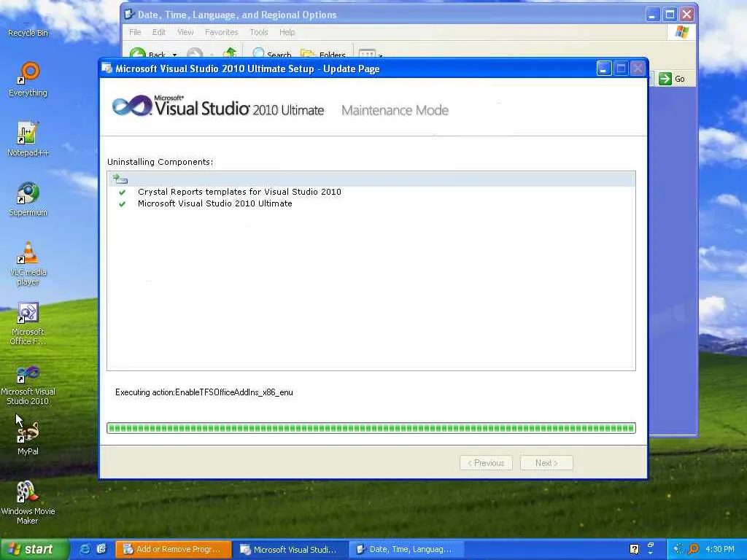Select Crystal Reports templates for Visual Studio 2010
This screenshot has width=747, height=560.
point(239,192)
